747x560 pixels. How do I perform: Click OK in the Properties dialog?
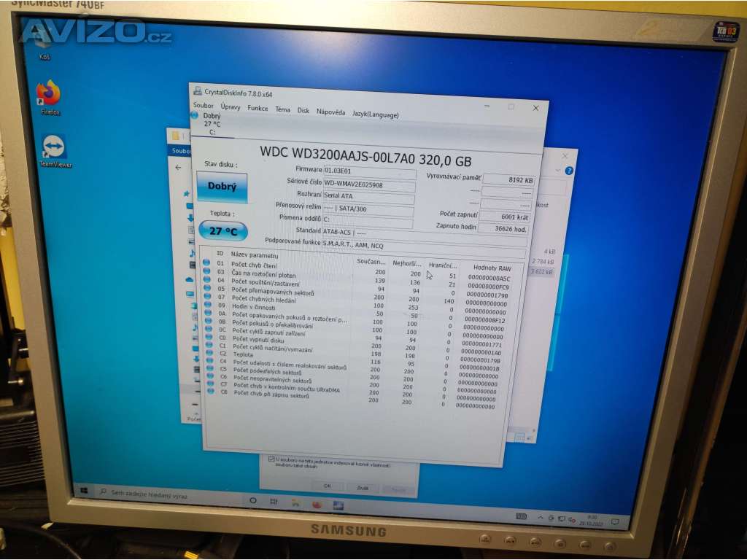pyautogui.click(x=327, y=486)
